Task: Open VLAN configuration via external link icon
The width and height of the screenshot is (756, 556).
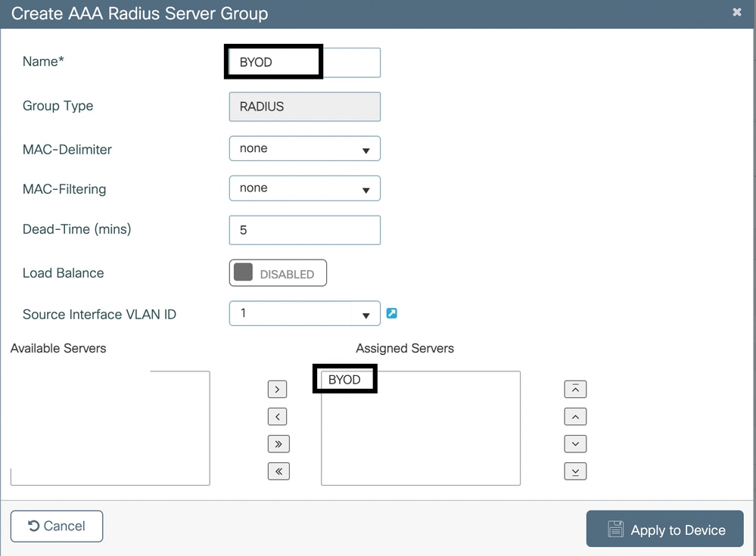Action: pyautogui.click(x=392, y=313)
